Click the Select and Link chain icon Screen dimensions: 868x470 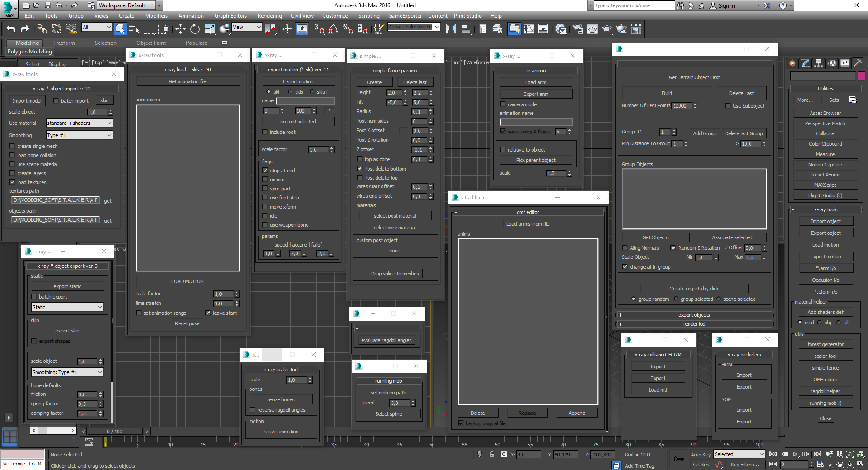(42, 29)
